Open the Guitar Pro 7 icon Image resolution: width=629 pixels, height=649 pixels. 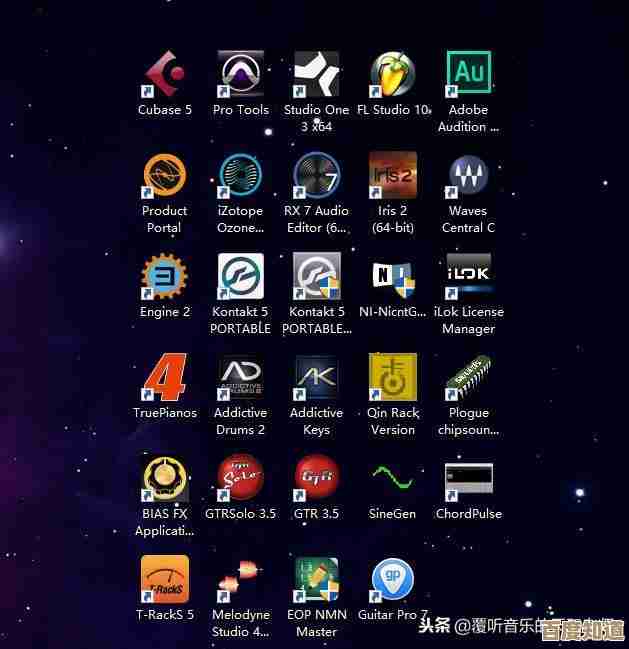[x=393, y=579]
